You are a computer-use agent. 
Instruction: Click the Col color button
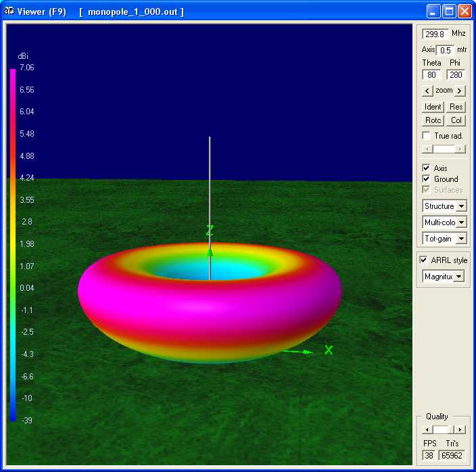click(456, 120)
